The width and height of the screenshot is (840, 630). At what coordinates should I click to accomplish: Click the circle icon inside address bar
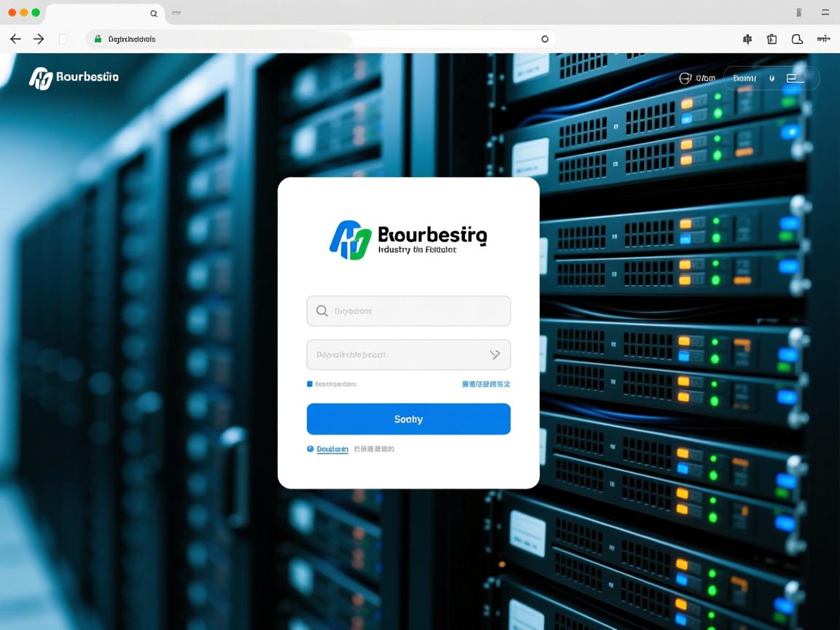pos(545,39)
